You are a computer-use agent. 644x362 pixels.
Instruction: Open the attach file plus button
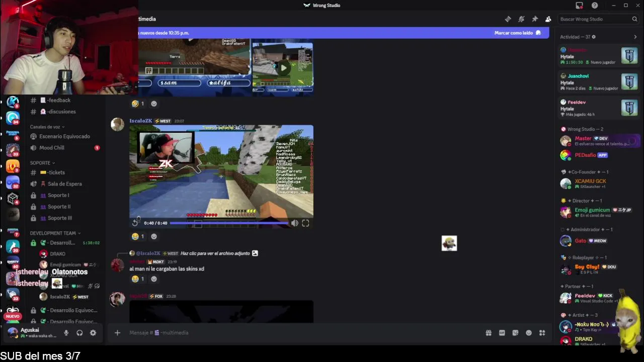(x=117, y=333)
